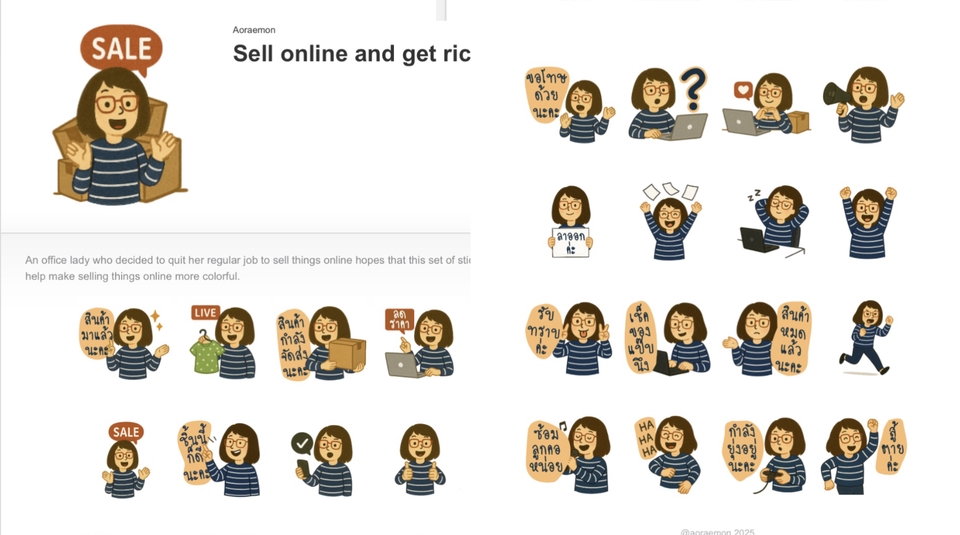Select the green checkmark phone sticker

coord(323,460)
